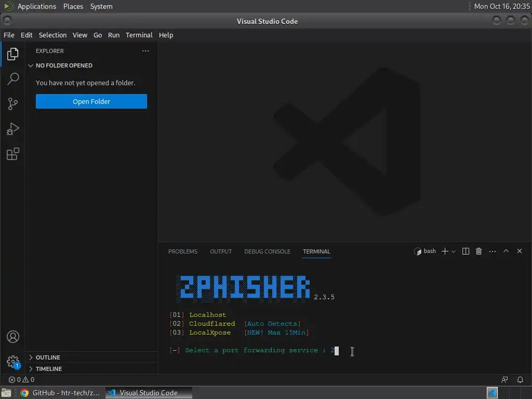The width and height of the screenshot is (532, 399).
Task: Open the Explorer view in activity bar
Action: point(13,54)
